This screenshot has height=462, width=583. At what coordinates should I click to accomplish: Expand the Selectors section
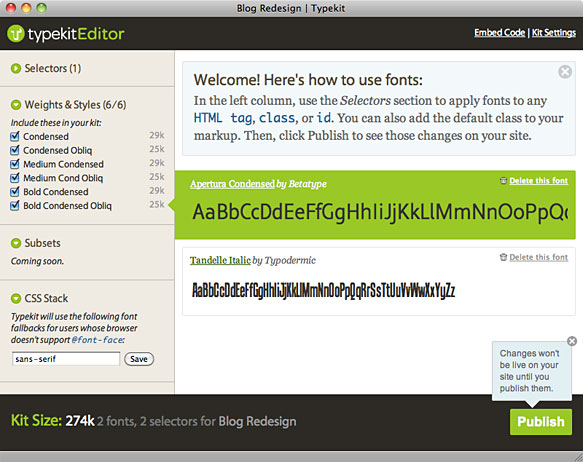pyautogui.click(x=16, y=68)
